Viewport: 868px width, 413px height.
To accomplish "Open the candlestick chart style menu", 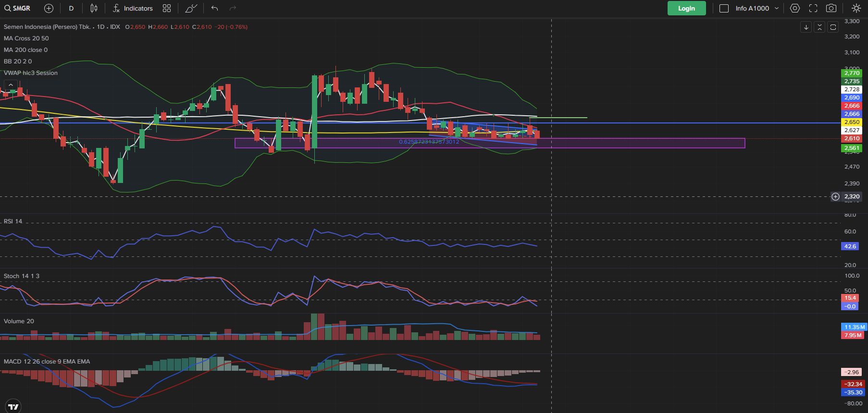I will point(94,8).
